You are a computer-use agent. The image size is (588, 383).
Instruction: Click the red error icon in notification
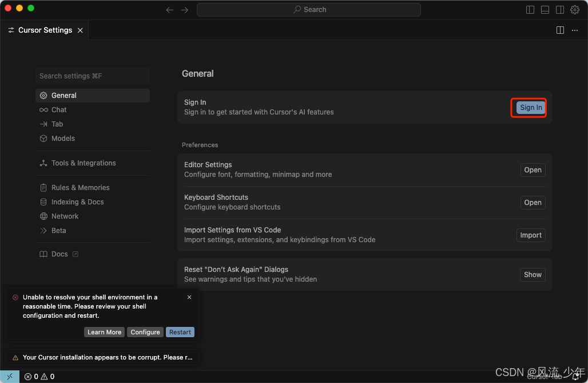pyautogui.click(x=15, y=297)
